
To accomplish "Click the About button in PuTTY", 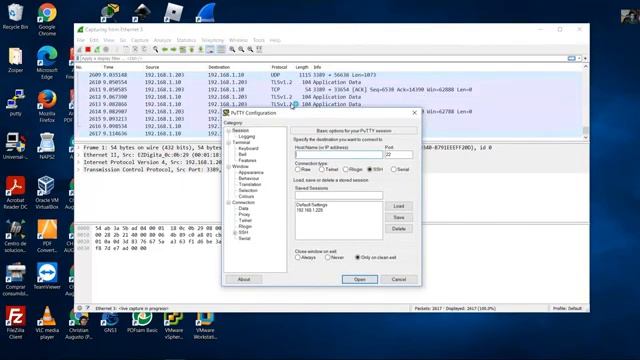I will (244, 280).
